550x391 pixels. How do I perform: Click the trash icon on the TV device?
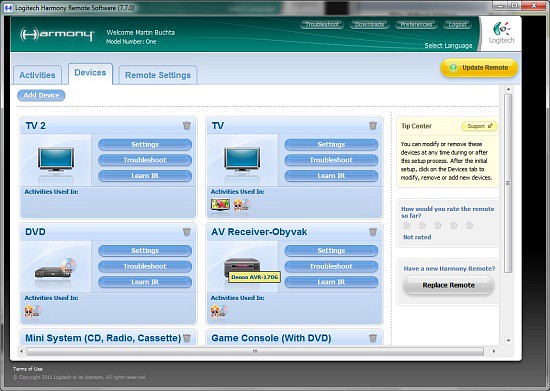point(373,125)
